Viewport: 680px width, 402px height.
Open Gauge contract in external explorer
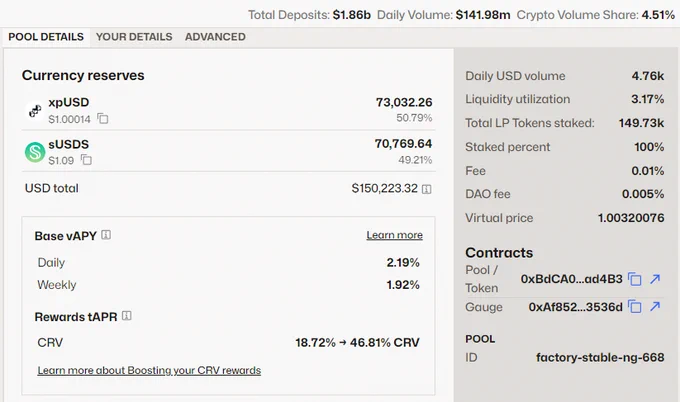655,307
